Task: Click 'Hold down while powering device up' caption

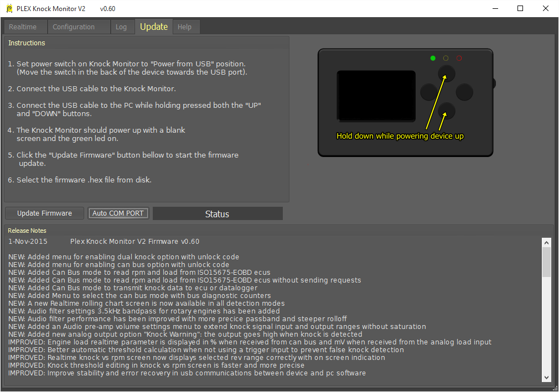Action: [x=400, y=136]
